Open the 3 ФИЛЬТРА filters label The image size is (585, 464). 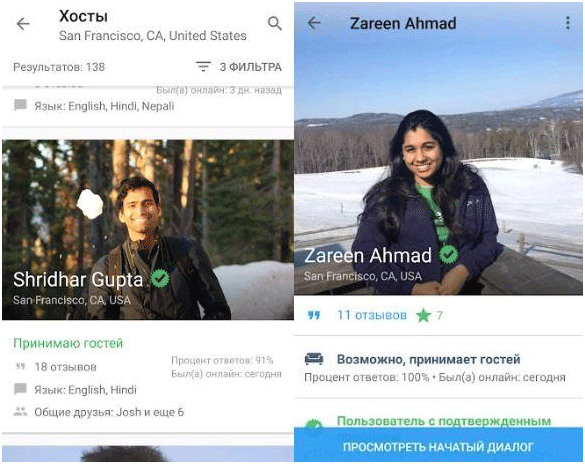(250, 67)
